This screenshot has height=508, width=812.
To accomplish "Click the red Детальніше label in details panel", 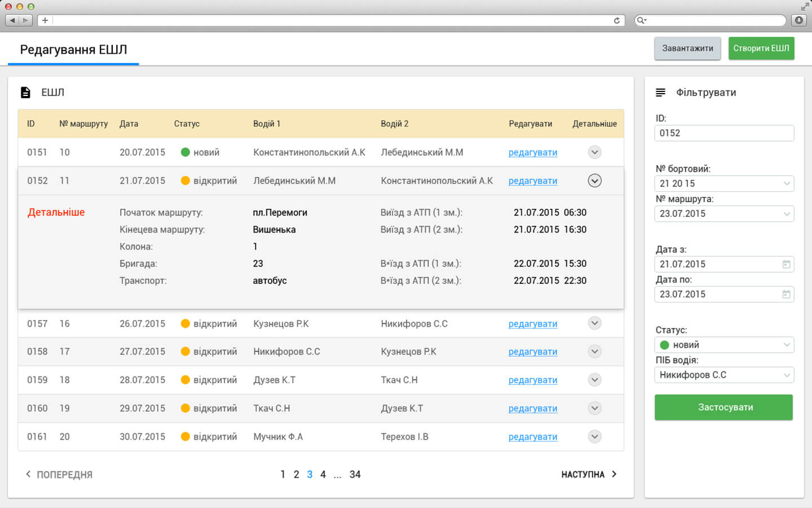I will point(56,212).
